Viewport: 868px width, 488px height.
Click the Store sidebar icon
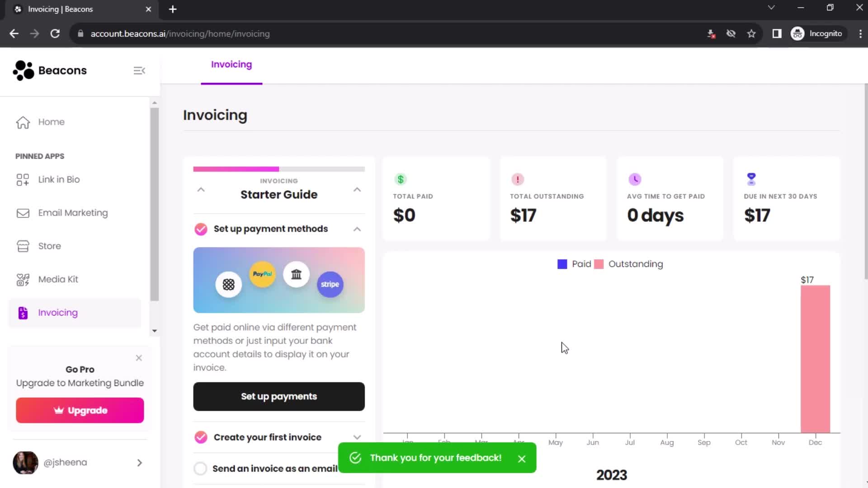click(x=23, y=246)
